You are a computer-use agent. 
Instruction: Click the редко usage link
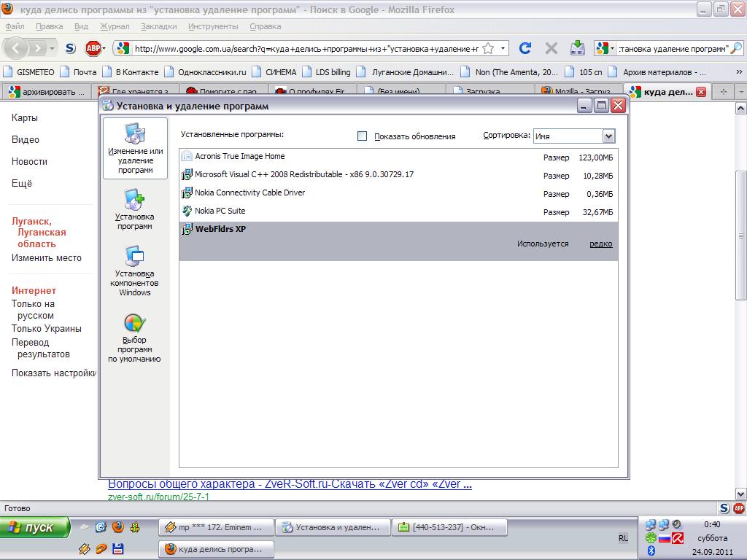601,244
